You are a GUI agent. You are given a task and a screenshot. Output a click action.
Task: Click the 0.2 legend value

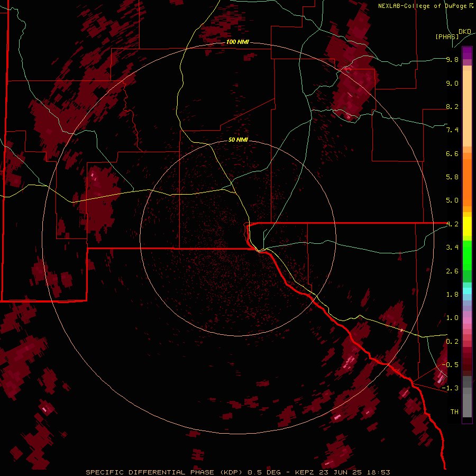point(452,342)
